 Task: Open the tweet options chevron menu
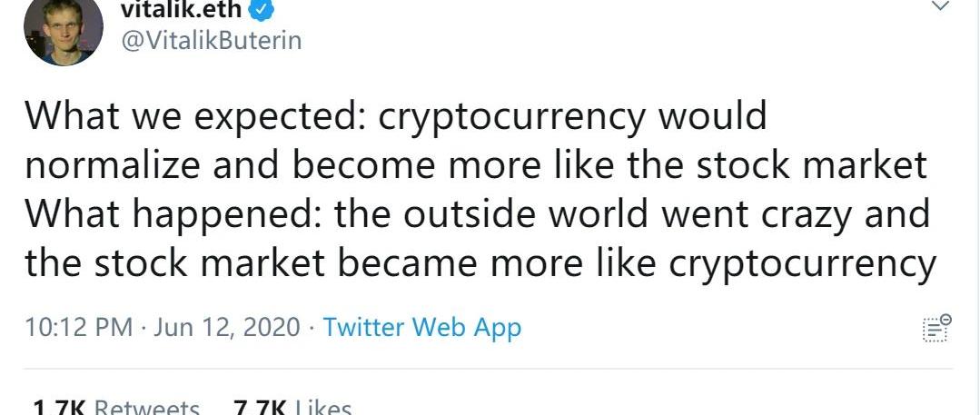[x=940, y=7]
